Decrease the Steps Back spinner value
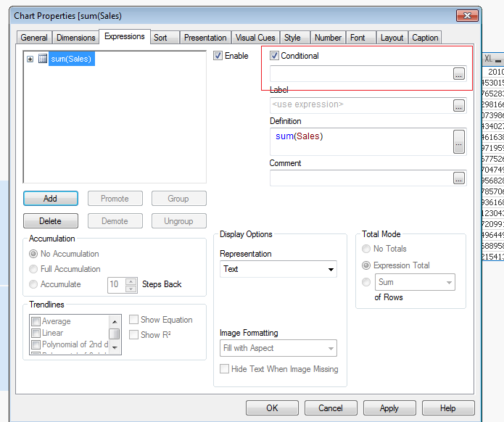Image resolution: width=504 pixels, height=422 pixels. click(131, 289)
